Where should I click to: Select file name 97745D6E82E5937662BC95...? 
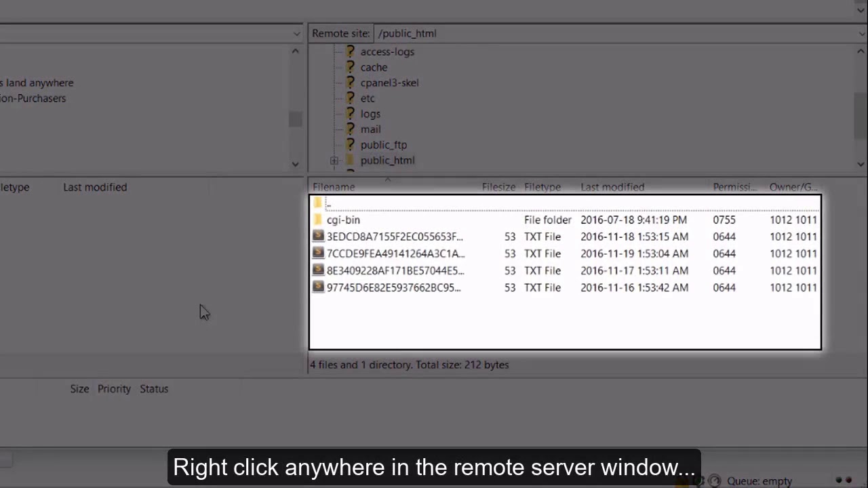(393, 287)
